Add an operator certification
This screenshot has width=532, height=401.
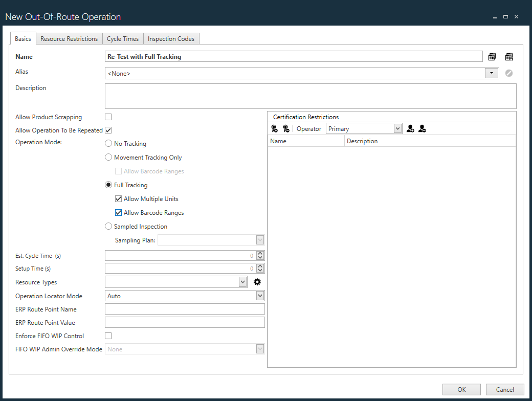pyautogui.click(x=410, y=128)
